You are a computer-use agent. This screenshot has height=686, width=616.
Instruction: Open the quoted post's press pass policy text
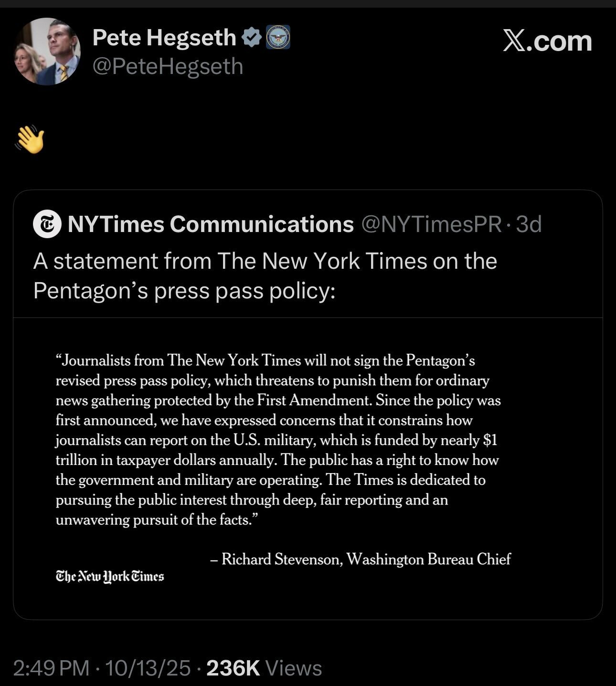click(x=265, y=276)
